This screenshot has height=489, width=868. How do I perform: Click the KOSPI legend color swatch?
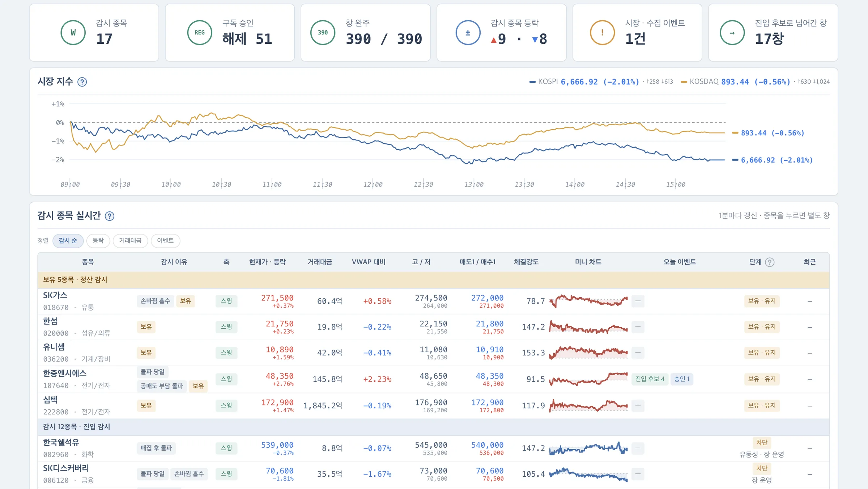pos(532,82)
